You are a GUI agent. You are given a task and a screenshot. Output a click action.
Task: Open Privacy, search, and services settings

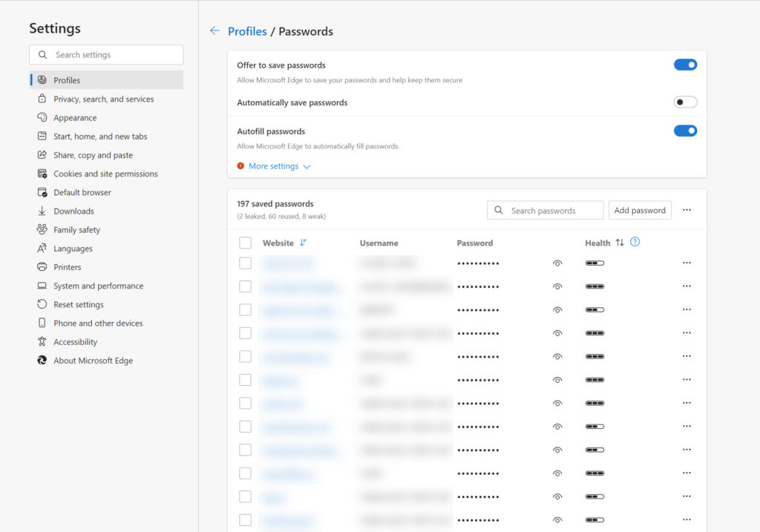pos(103,99)
